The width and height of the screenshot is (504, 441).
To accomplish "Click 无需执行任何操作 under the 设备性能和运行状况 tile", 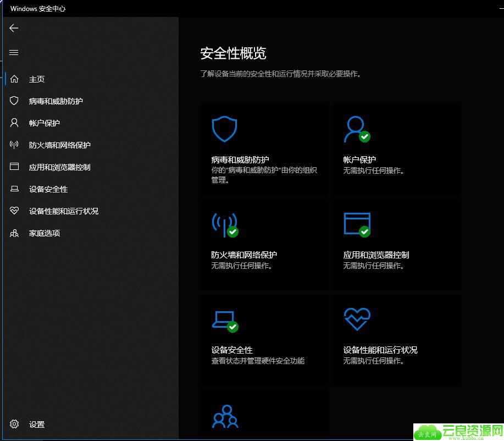I will click(374, 361).
